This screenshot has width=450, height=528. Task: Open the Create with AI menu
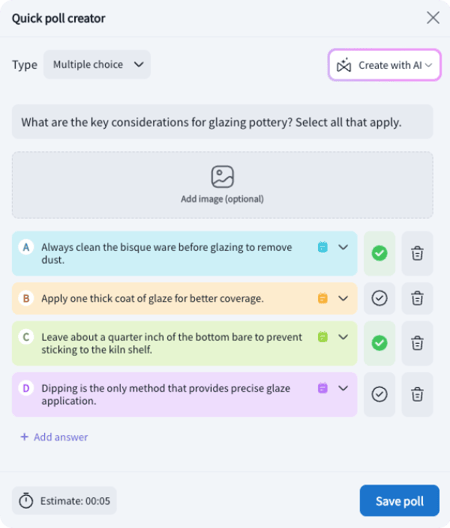(x=385, y=65)
